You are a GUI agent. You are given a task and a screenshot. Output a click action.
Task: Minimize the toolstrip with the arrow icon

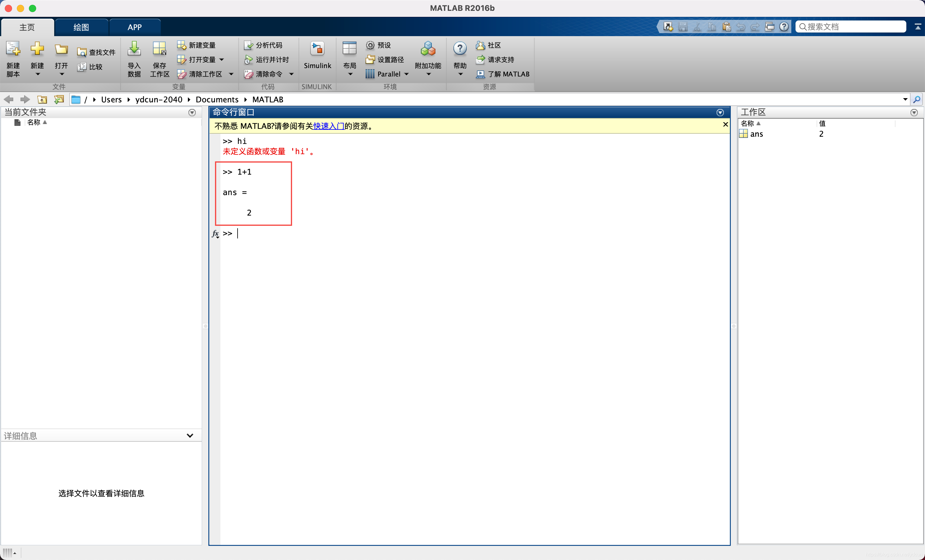[918, 27]
